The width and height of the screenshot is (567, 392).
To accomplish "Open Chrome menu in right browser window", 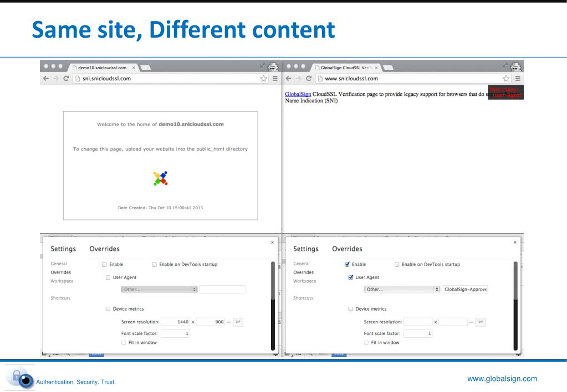I will pos(518,79).
